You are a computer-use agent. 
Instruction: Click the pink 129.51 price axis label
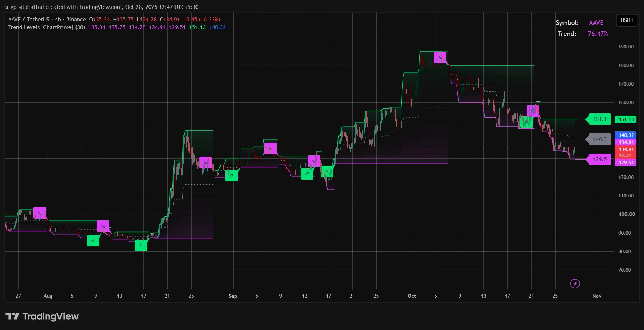tap(626, 163)
